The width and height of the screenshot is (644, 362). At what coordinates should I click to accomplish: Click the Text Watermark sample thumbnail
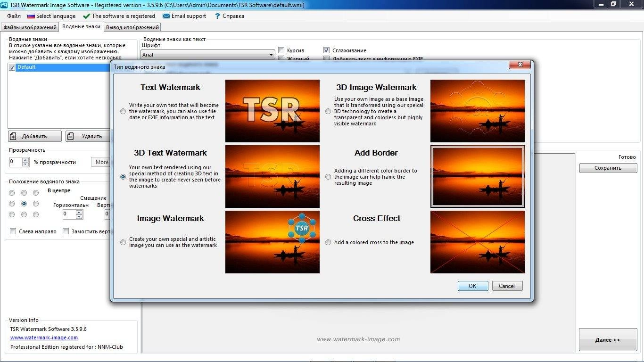click(272, 111)
